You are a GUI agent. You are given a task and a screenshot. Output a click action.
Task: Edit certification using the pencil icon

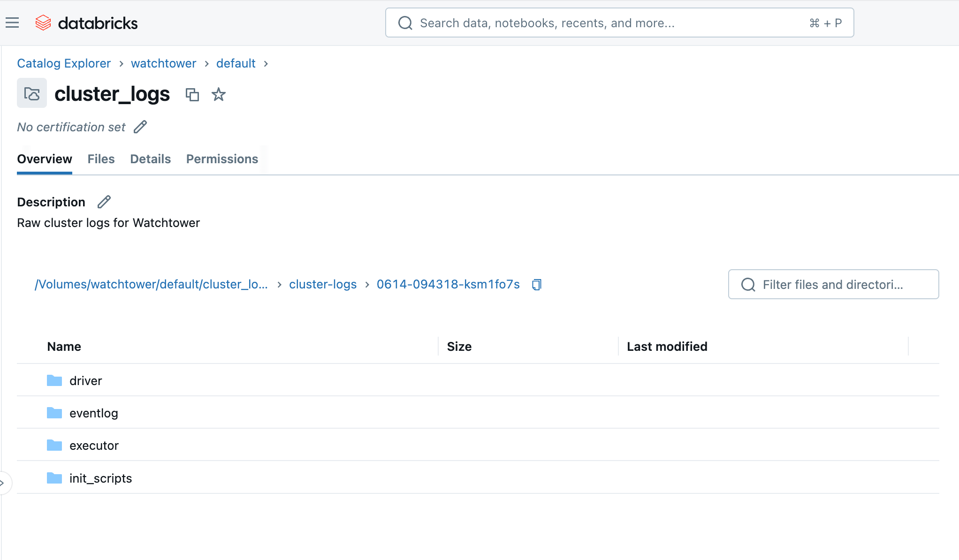[x=140, y=127]
